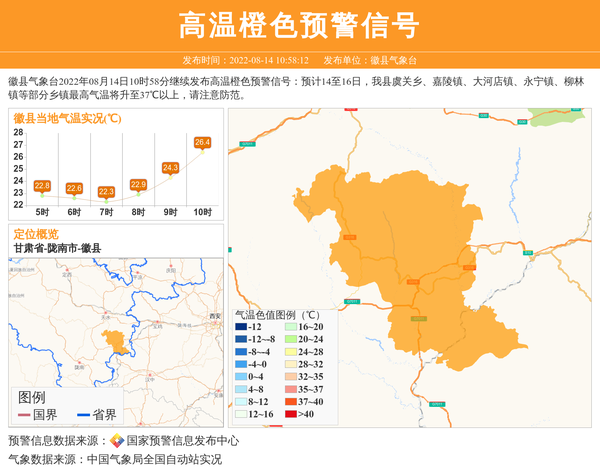Image resolution: width=600 pixels, height=471 pixels.
Task: Select the 22.3 data label at 7时
Action: coord(106,192)
